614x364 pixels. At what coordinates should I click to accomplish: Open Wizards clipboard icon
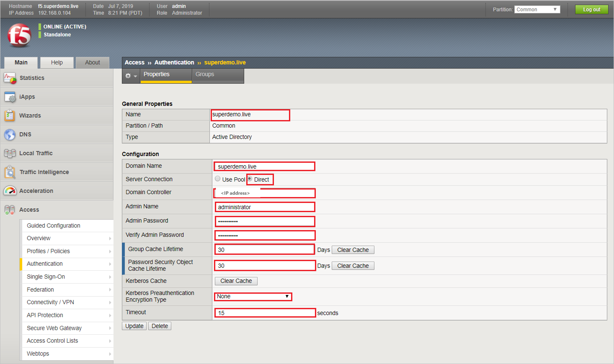10,116
